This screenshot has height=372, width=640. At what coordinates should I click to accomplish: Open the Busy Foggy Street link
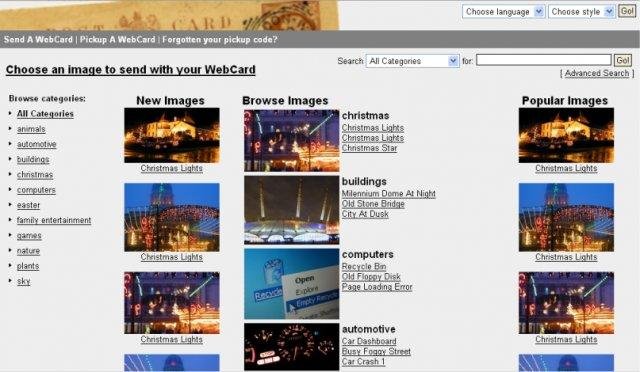(x=376, y=351)
